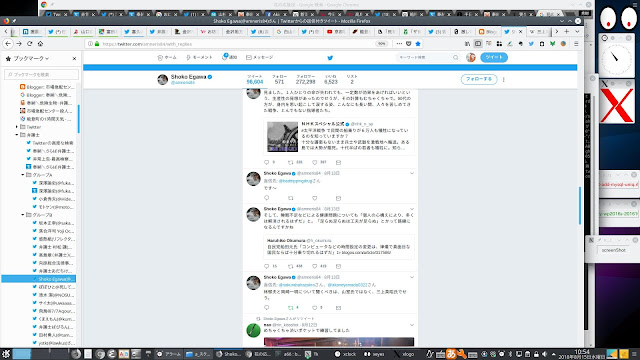Open page actions three-dot menu in address bar
The image size is (640, 360).
coord(399,44)
